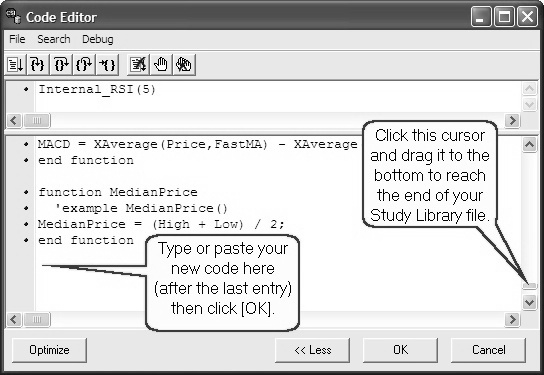Click the lower pane's vertical scrollbar down arrow
This screenshot has height=375, width=544.
(x=529, y=302)
